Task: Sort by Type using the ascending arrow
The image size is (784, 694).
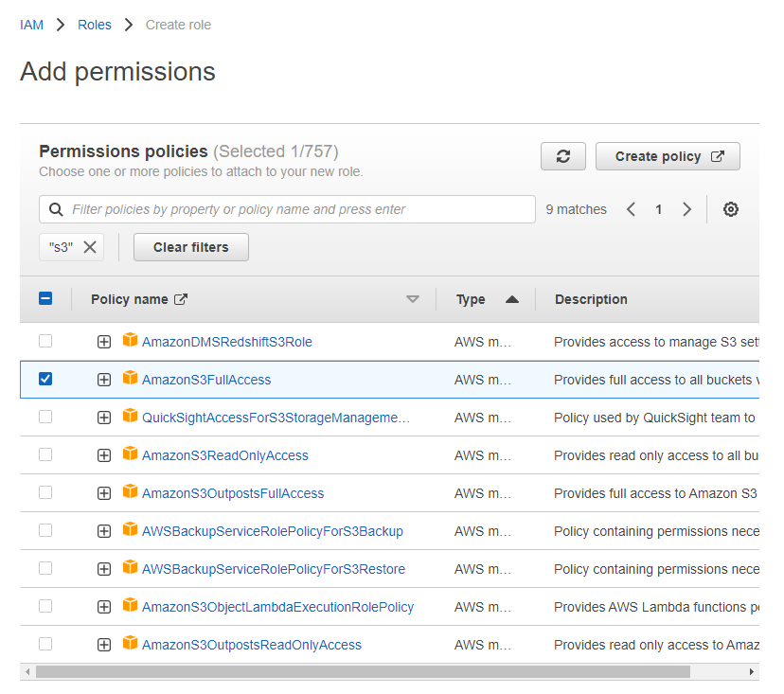Action: click(x=512, y=299)
